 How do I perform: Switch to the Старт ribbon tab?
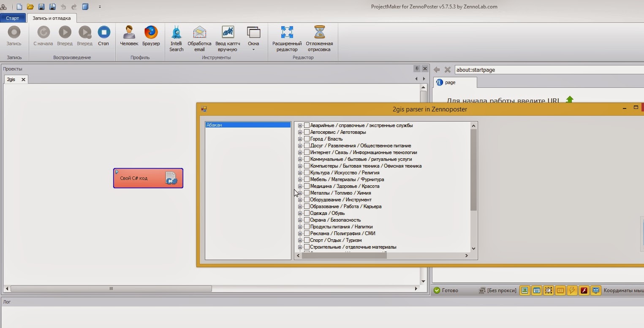click(13, 18)
